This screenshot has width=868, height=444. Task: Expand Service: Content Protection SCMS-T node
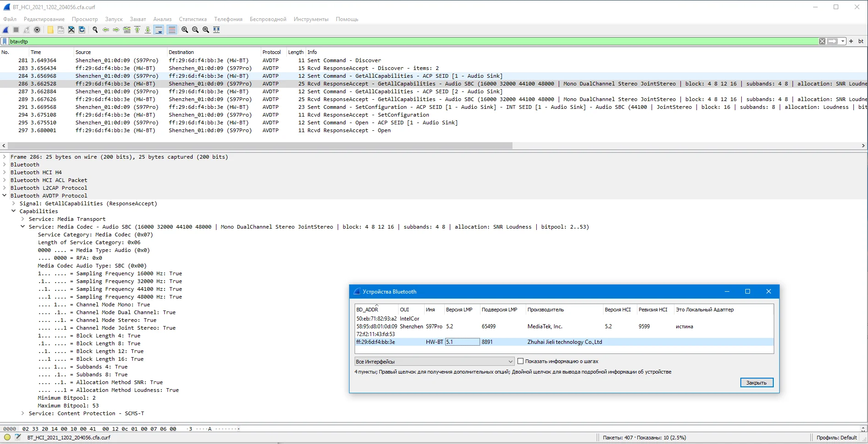click(x=23, y=413)
